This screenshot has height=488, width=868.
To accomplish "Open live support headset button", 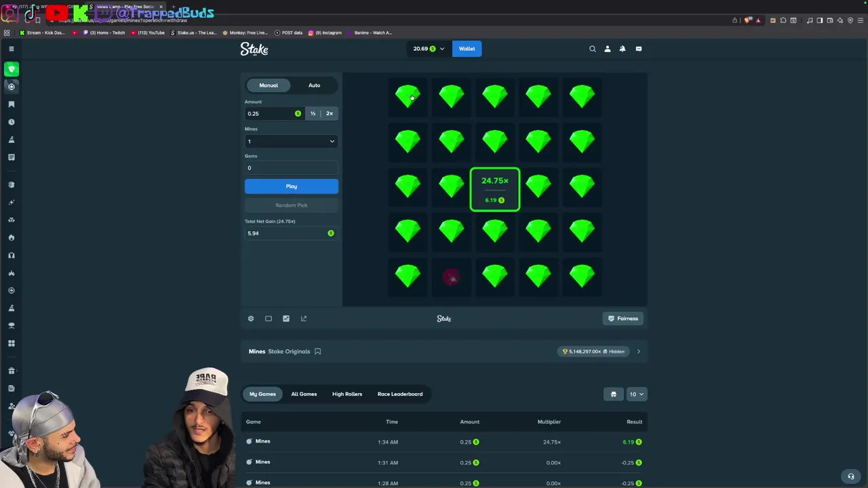I will pos(851,476).
